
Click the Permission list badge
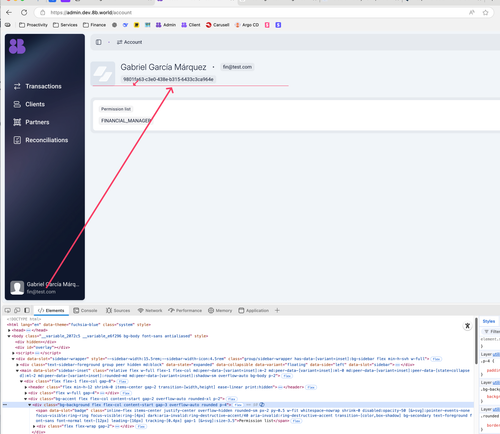pos(116,109)
